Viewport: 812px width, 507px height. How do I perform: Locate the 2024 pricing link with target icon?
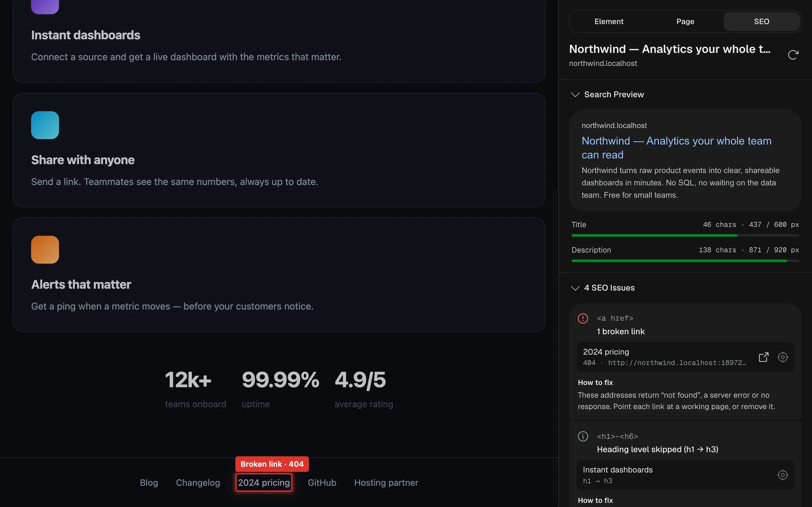coord(783,357)
